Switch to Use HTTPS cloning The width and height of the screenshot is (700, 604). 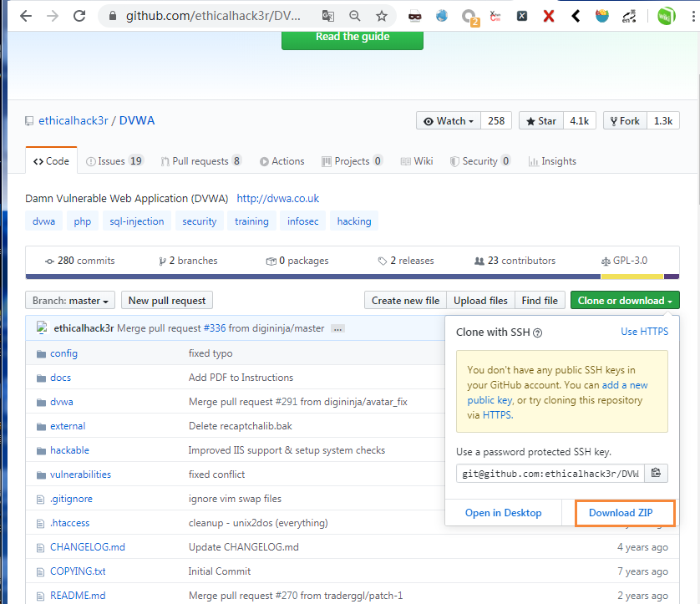click(x=645, y=332)
